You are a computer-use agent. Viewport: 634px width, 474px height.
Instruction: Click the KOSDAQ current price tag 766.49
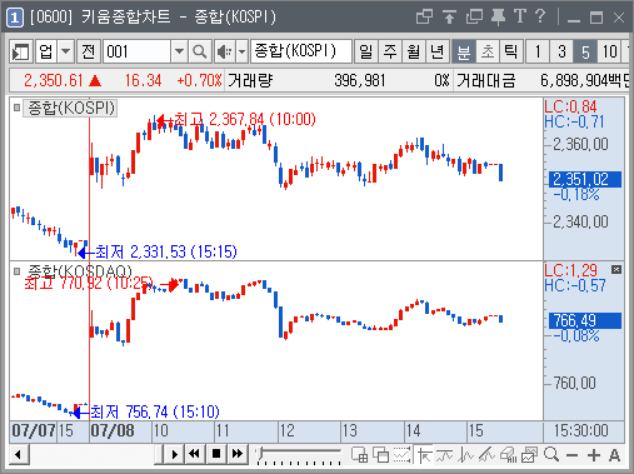[585, 321]
